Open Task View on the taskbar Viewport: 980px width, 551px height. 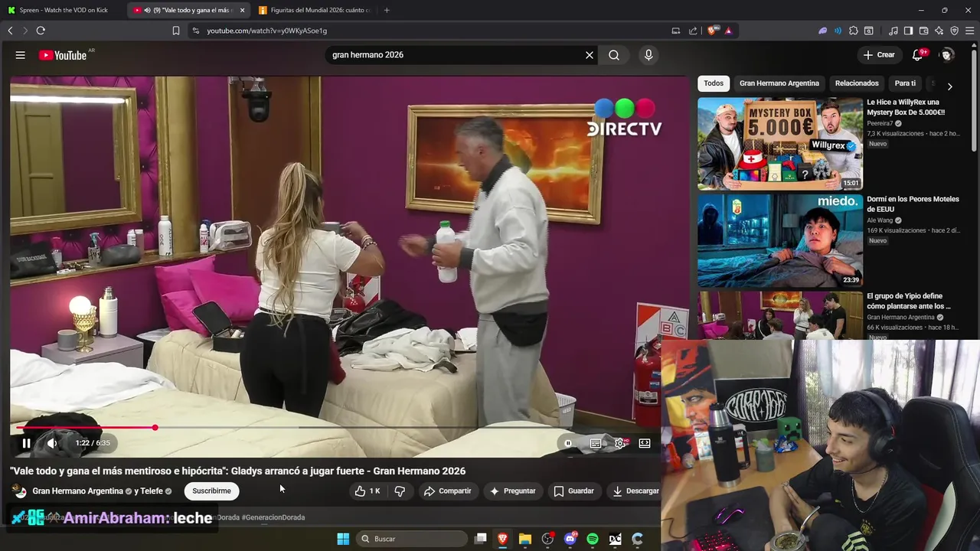tap(480, 539)
